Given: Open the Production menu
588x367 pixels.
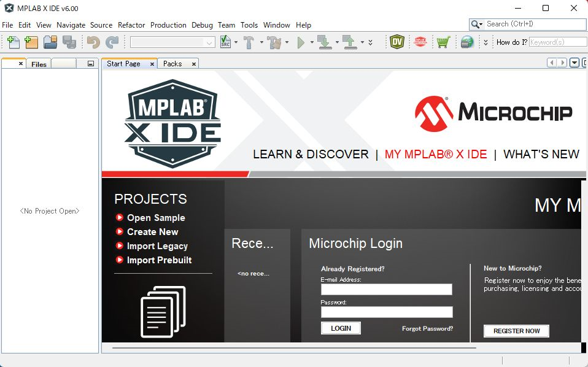Looking at the screenshot, I should point(168,25).
